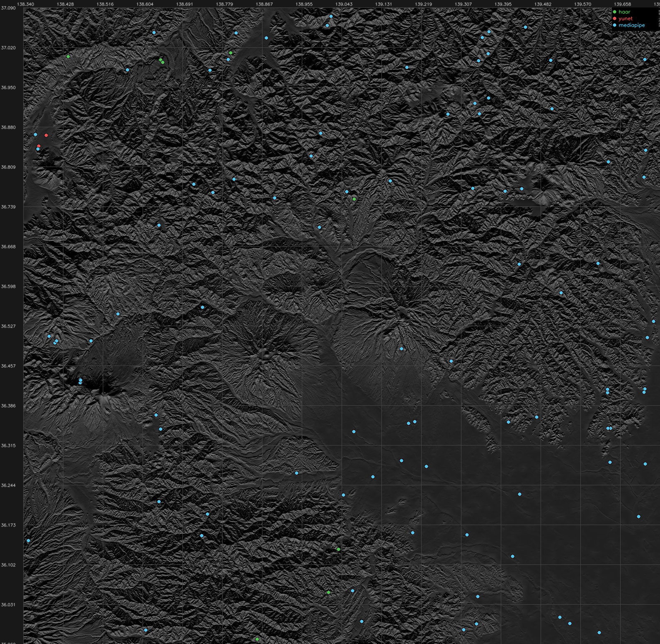
Task: Click y-axis tick label 36.809
Action: tap(8, 167)
